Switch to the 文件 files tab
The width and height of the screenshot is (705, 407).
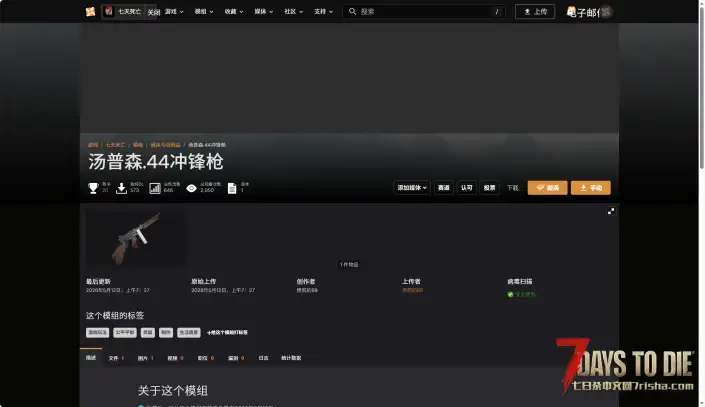(116, 358)
